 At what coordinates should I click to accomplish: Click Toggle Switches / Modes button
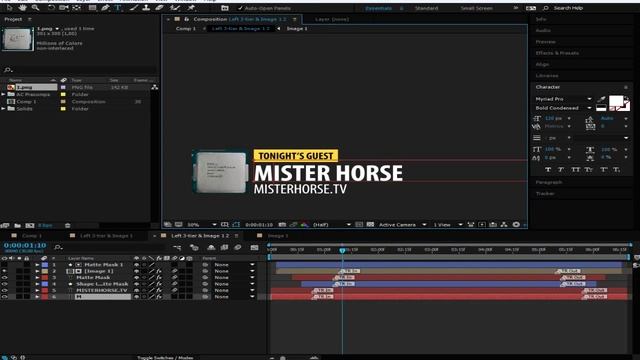point(165,358)
